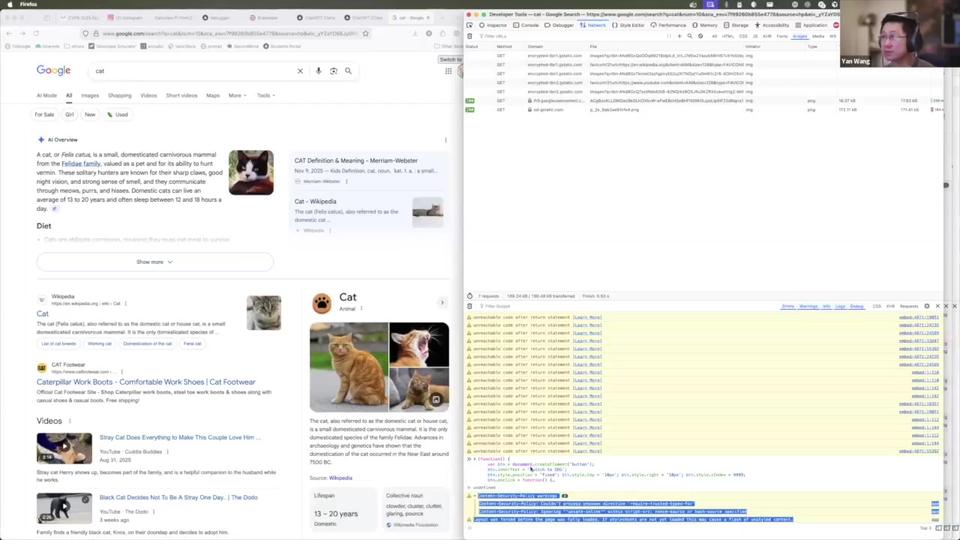This screenshot has width=960, height=540.
Task: Reload the page in Firefox
Action: coord(37,34)
